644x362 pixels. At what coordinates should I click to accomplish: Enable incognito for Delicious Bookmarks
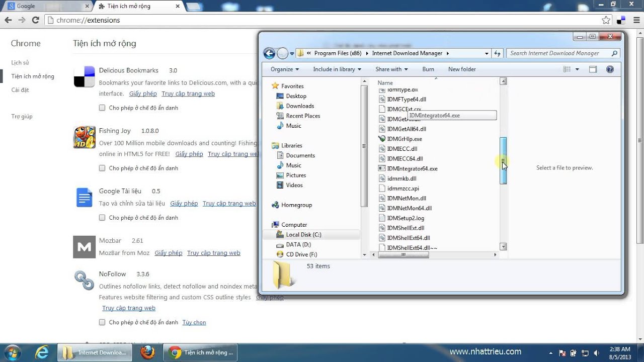[102, 108]
